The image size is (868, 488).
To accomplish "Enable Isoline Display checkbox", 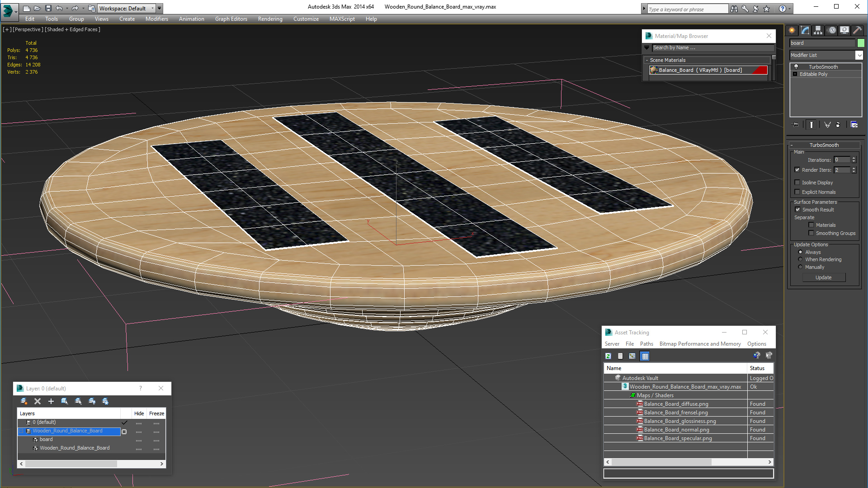I will click(797, 183).
